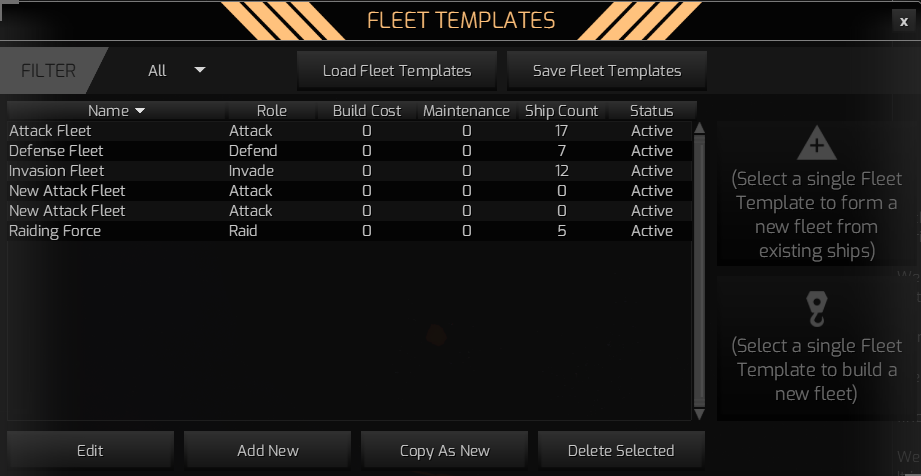Sort by Build Cost column header
The height and width of the screenshot is (476, 921).
[x=367, y=111]
